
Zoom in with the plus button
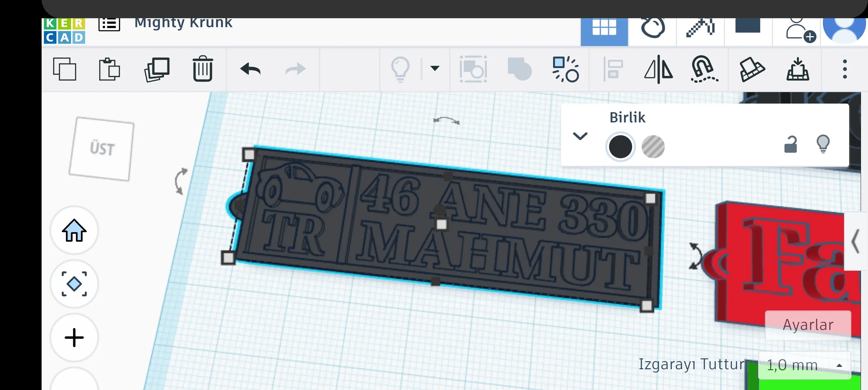click(74, 338)
